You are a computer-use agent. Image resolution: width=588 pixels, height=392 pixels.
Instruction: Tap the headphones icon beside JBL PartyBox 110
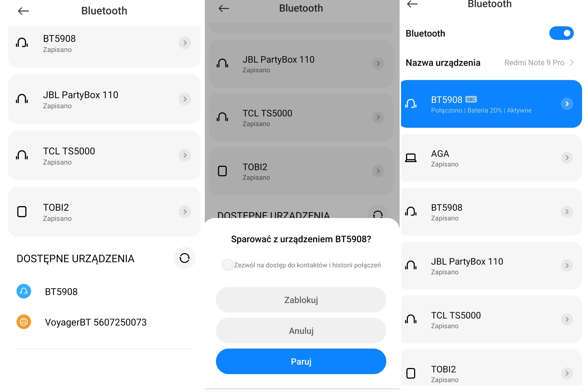point(22,99)
